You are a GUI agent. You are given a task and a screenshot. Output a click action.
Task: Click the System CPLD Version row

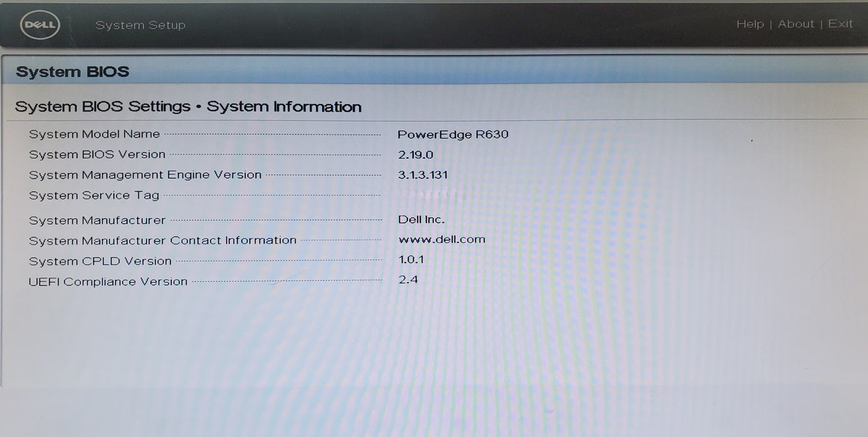click(x=100, y=260)
